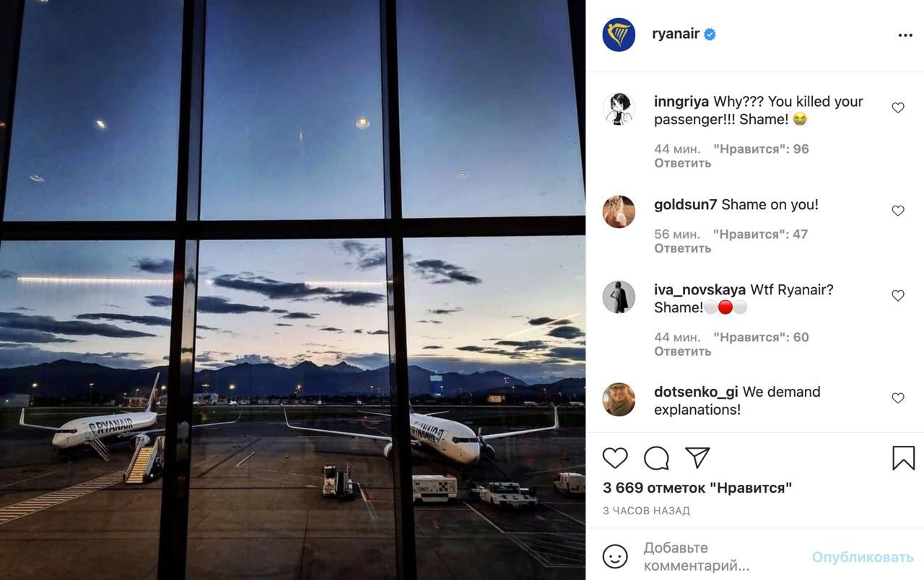Open ryanair username link in header
This screenshot has width=924, height=580.
676,34
